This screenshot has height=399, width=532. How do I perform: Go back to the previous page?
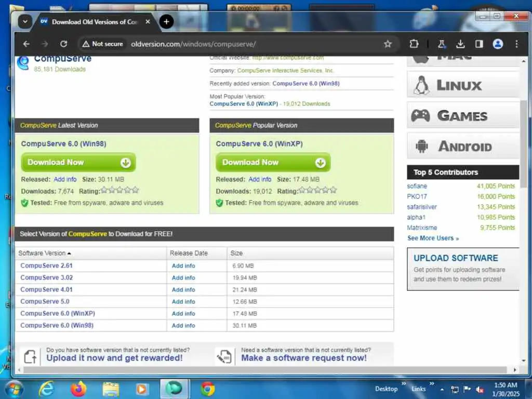click(x=26, y=44)
